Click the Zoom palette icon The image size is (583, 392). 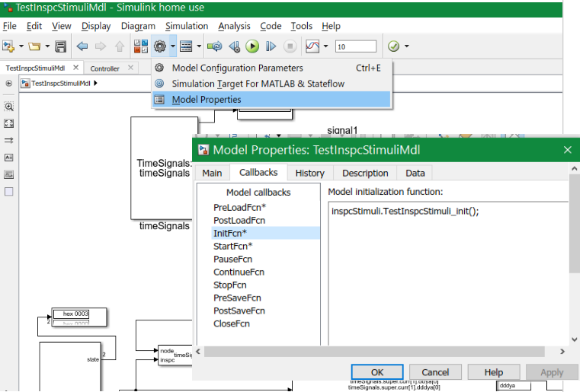(x=9, y=107)
